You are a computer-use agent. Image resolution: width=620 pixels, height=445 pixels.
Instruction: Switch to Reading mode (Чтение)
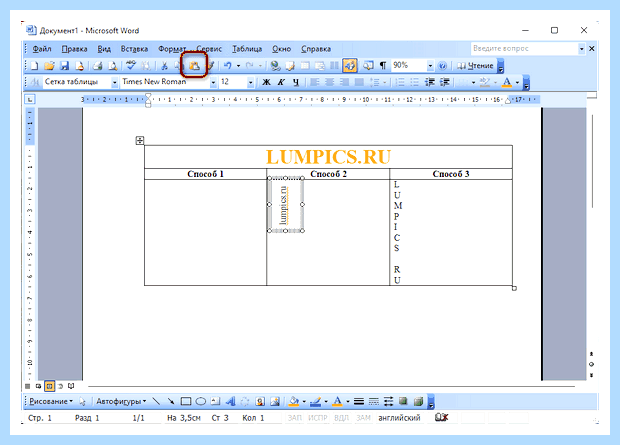[x=475, y=66]
